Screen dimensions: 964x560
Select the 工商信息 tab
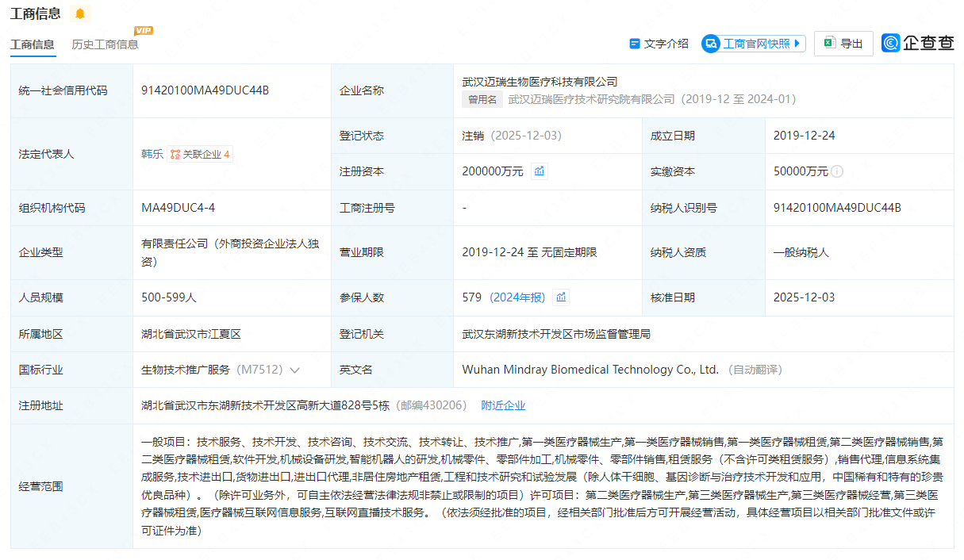pyautogui.click(x=33, y=46)
